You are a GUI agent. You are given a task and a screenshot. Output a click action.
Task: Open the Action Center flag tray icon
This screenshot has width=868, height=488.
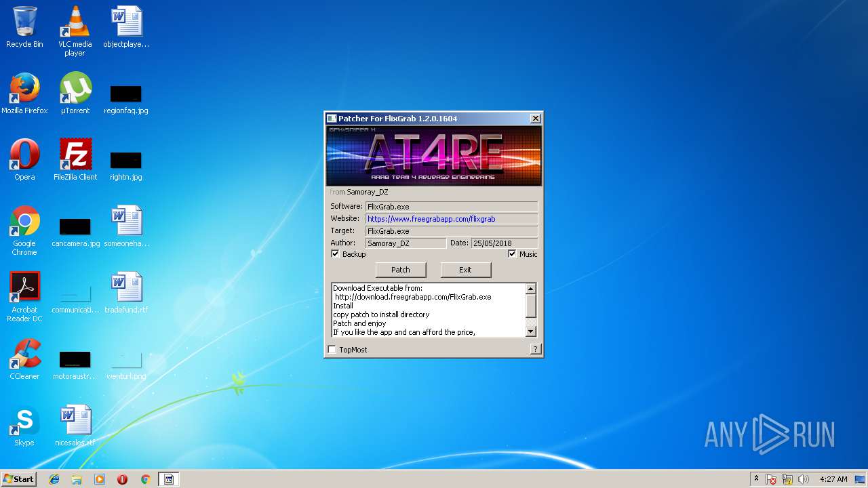(x=771, y=479)
